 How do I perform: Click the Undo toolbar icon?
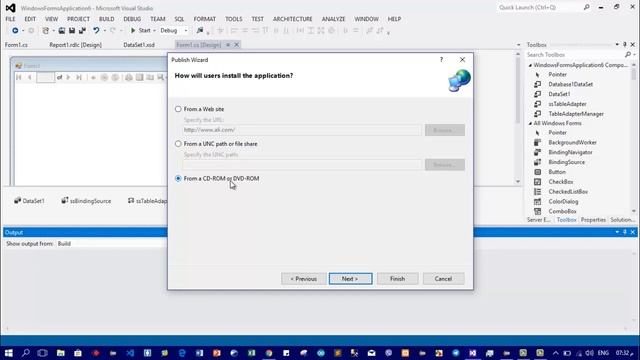(x=96, y=31)
